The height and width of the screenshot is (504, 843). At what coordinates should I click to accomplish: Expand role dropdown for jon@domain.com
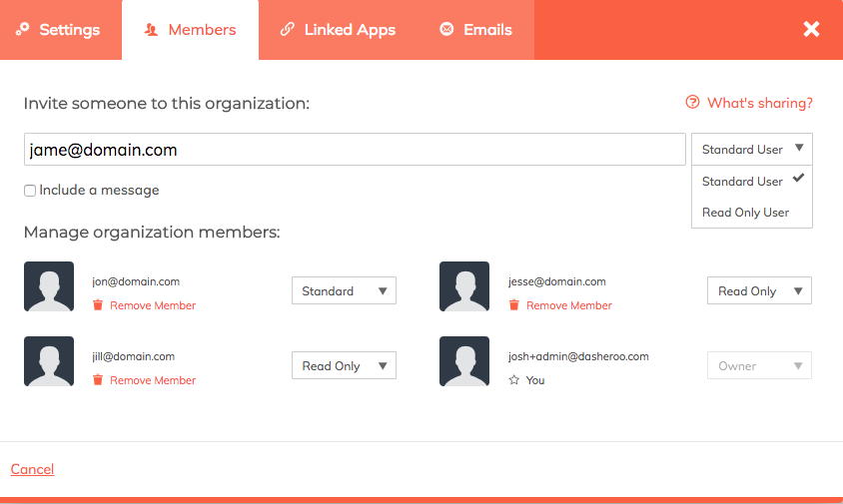344,291
